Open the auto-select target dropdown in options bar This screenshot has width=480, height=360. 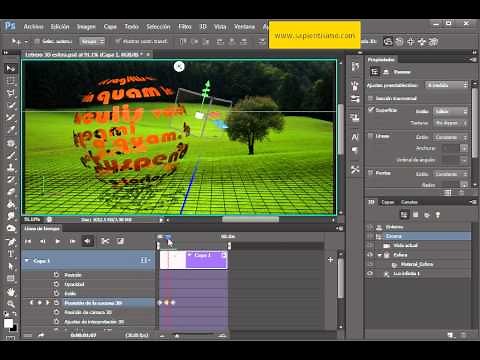click(x=92, y=41)
